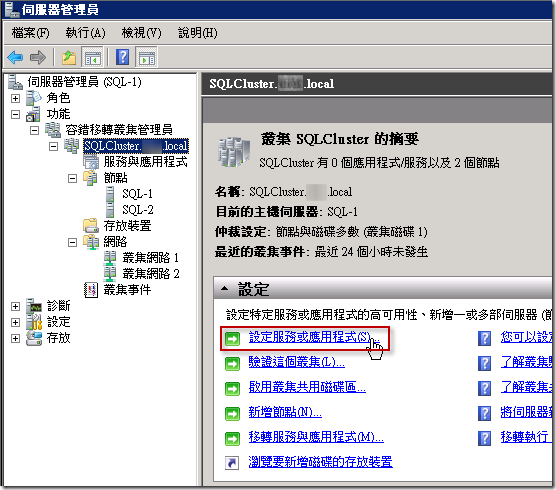Click the 角色 roles icon in tree
Image resolution: width=556 pixels, height=490 pixels.
tap(34, 98)
